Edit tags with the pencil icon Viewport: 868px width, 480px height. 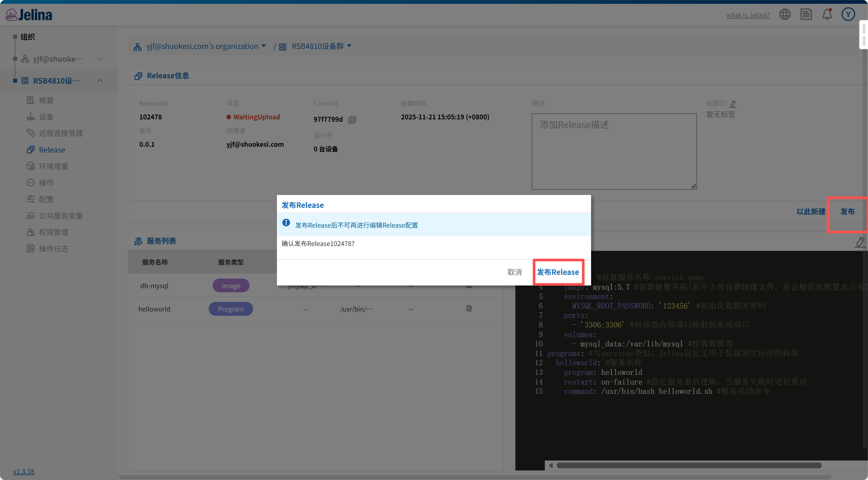pos(733,104)
